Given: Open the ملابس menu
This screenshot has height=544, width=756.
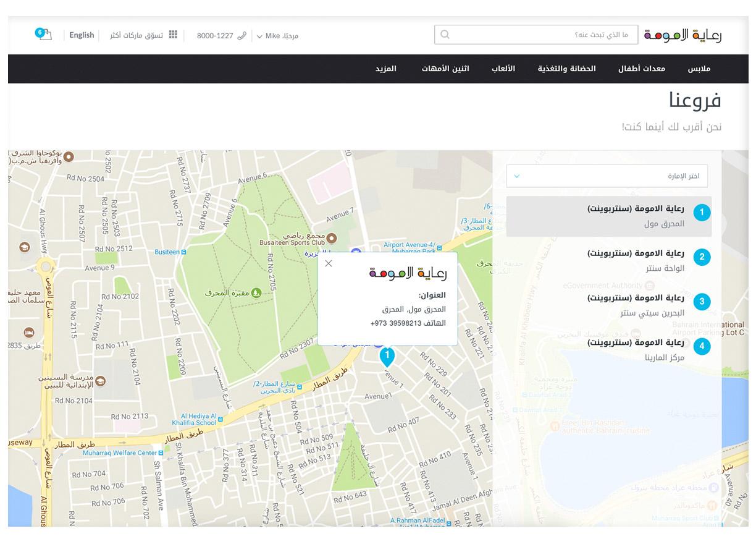Looking at the screenshot, I should [699, 69].
